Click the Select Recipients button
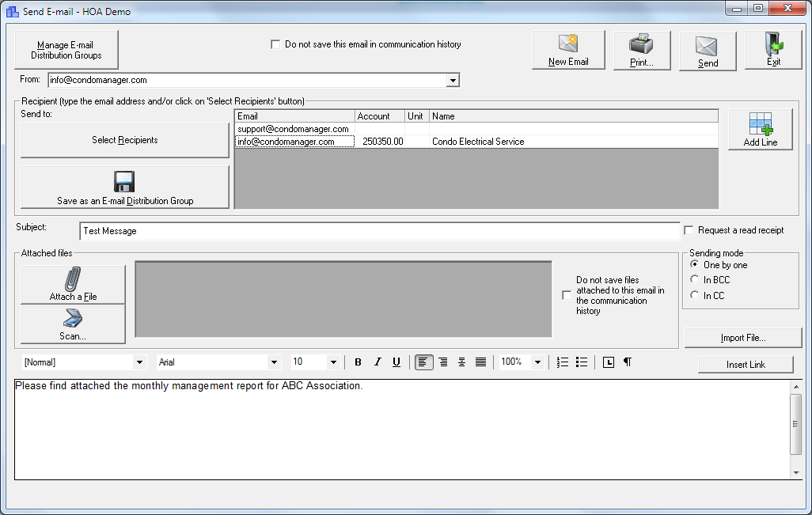 click(x=123, y=140)
